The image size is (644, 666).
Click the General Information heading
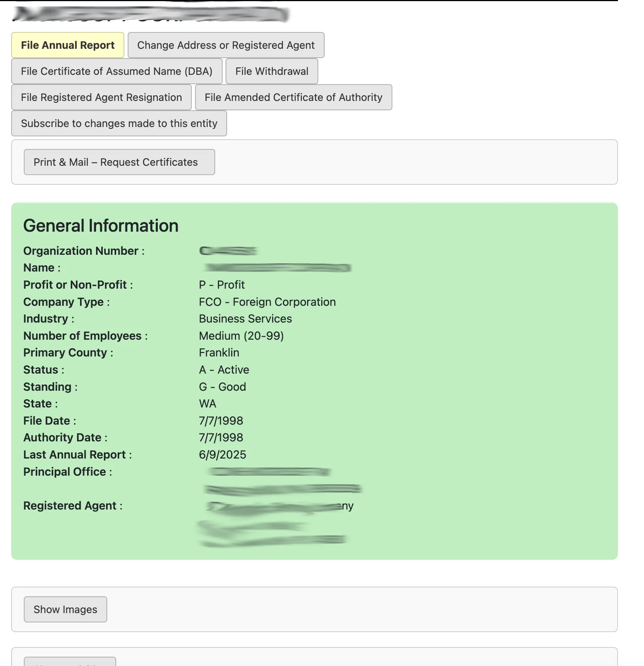[101, 226]
